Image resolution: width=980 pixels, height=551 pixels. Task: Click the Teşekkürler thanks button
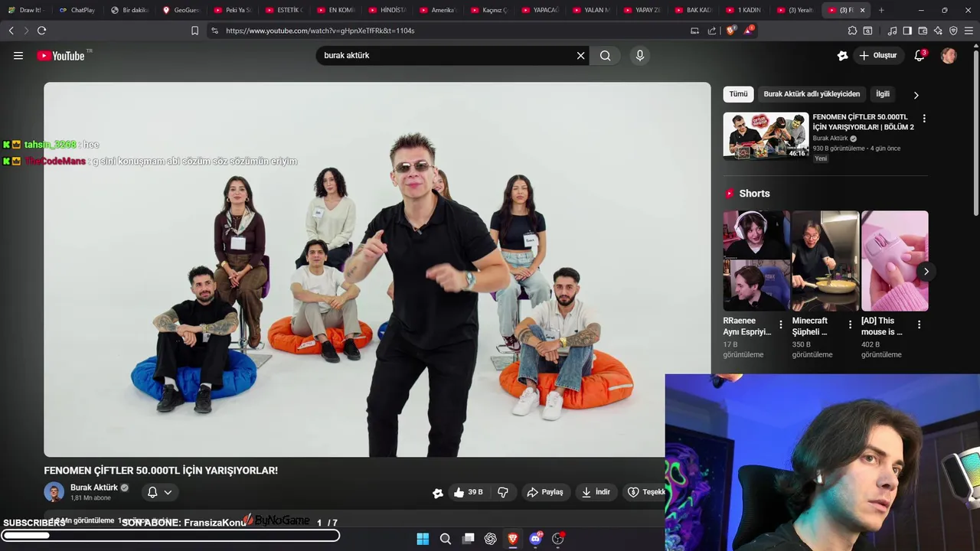pyautogui.click(x=644, y=492)
